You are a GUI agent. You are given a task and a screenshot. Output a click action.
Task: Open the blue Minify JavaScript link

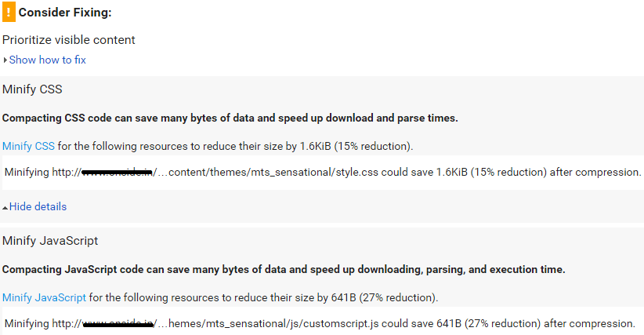click(44, 297)
